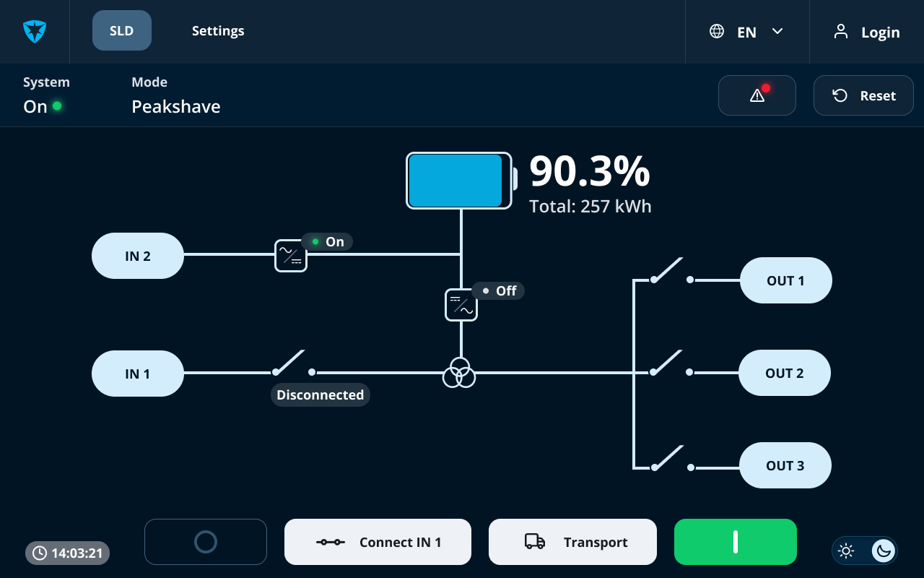
Task: Click the Connect IN 1 button
Action: [x=378, y=542]
